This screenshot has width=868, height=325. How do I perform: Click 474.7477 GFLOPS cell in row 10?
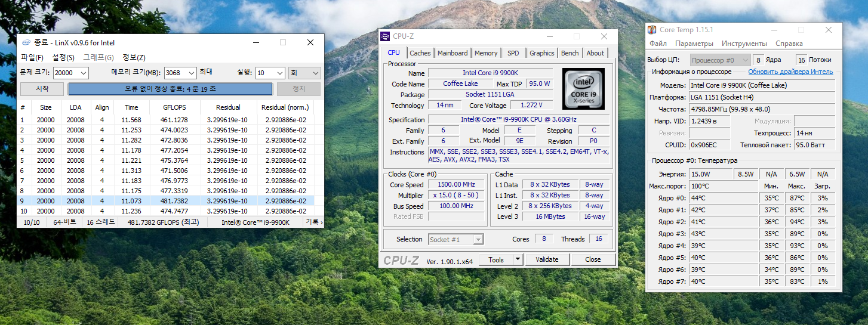(175, 211)
